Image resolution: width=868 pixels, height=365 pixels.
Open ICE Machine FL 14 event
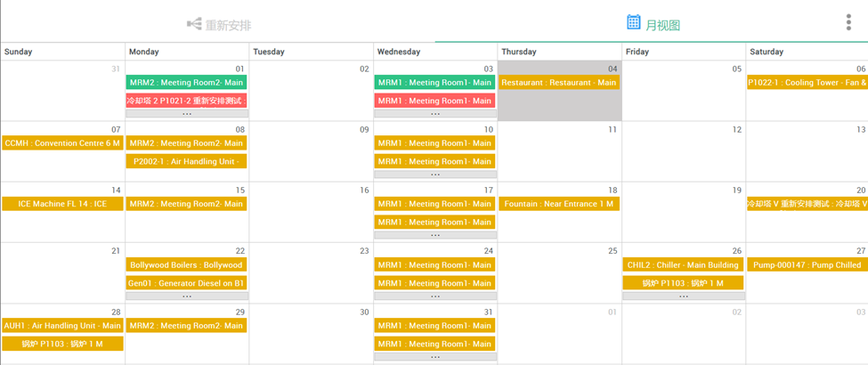tap(62, 205)
